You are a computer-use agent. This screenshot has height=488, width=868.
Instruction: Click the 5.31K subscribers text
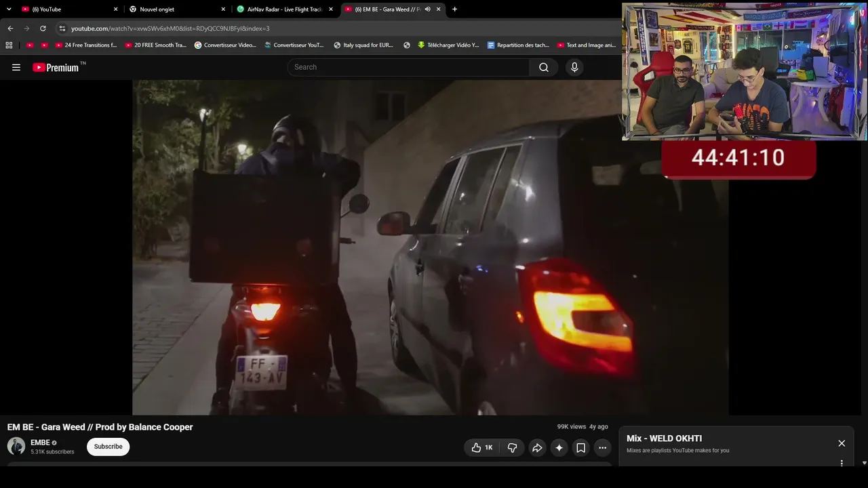click(52, 452)
